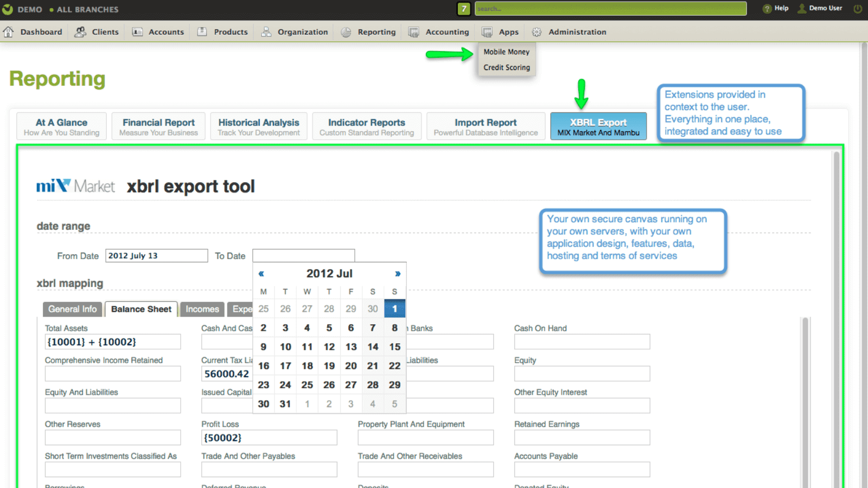Select Mobile Money from Apps dropdown
The image size is (868, 488).
[x=507, y=52]
